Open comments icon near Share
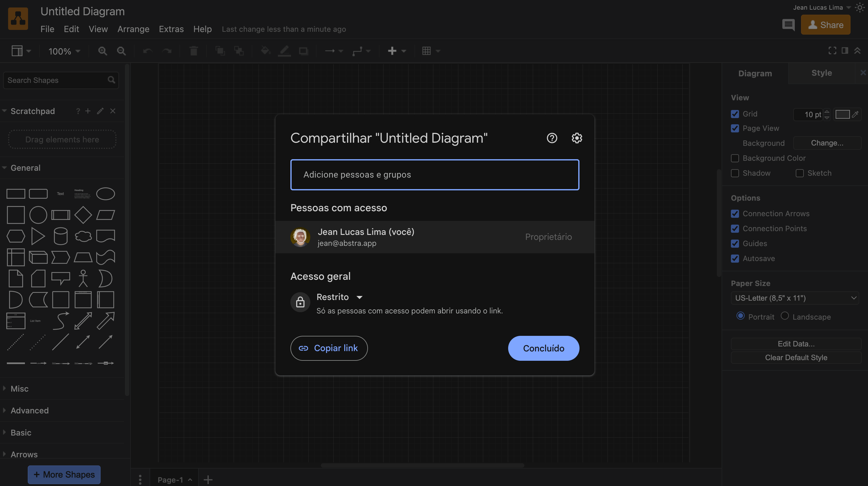This screenshot has width=868, height=486. point(788,25)
